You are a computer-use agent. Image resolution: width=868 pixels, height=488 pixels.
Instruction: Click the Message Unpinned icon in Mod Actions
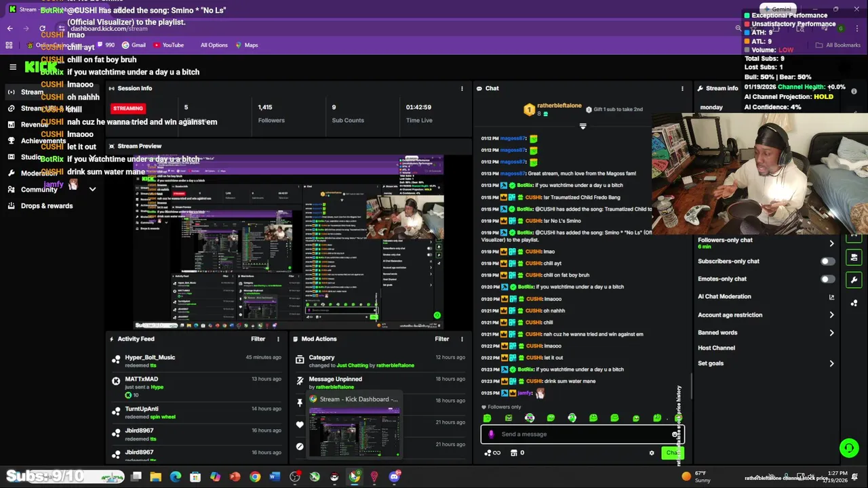tap(300, 382)
